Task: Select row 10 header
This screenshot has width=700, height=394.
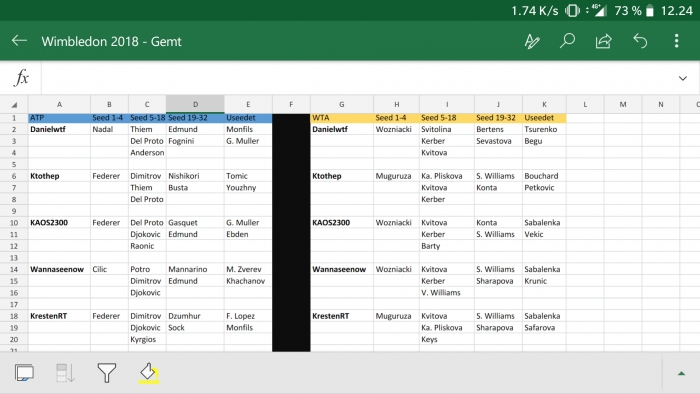Action: (x=14, y=223)
